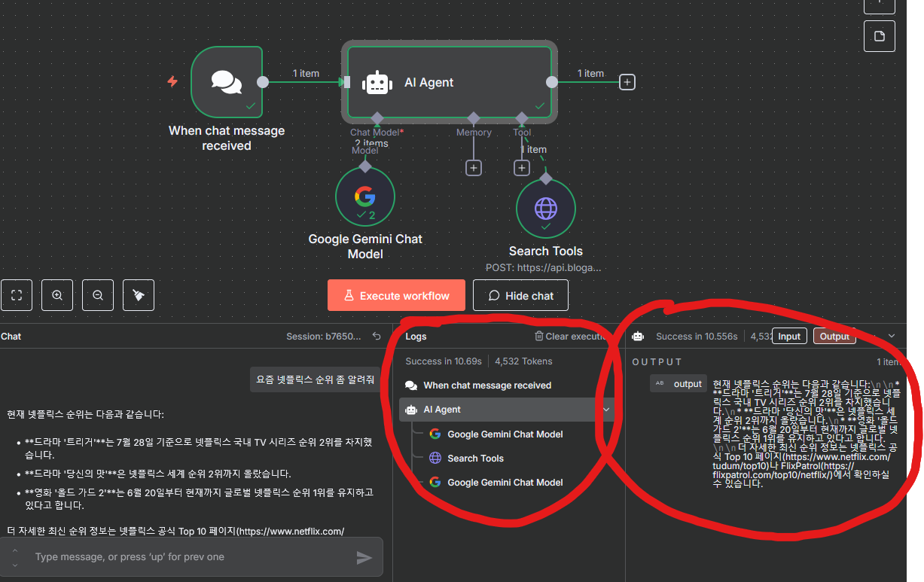Reset chat session with refresh icon
The width and height of the screenshot is (924, 582).
pos(377,337)
